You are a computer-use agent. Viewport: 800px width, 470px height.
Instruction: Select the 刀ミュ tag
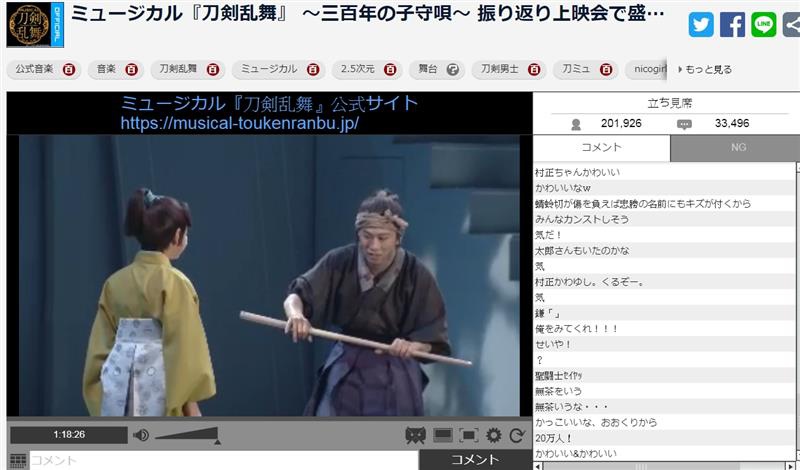point(576,69)
